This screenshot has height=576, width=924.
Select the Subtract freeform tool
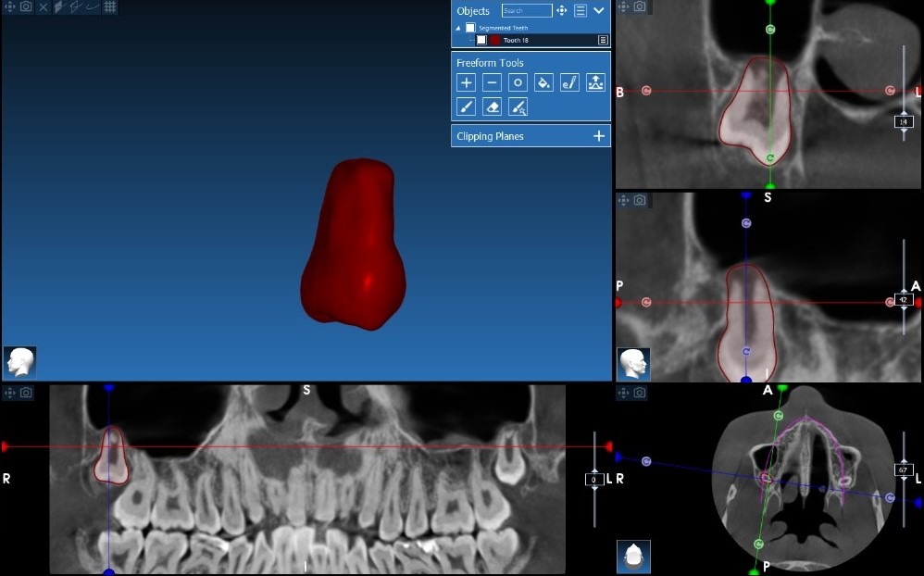[492, 83]
